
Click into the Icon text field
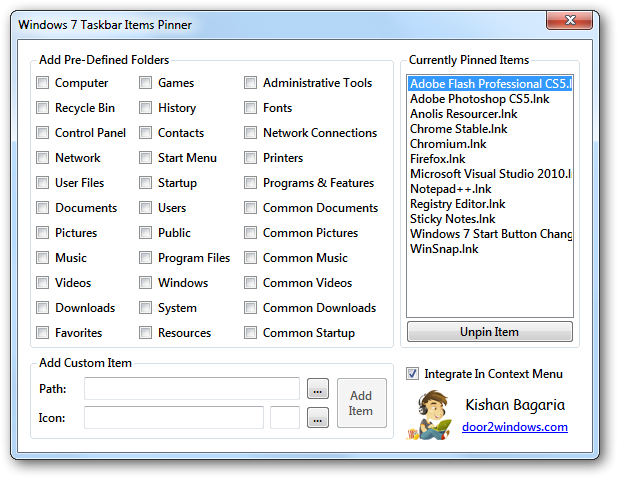coord(174,418)
